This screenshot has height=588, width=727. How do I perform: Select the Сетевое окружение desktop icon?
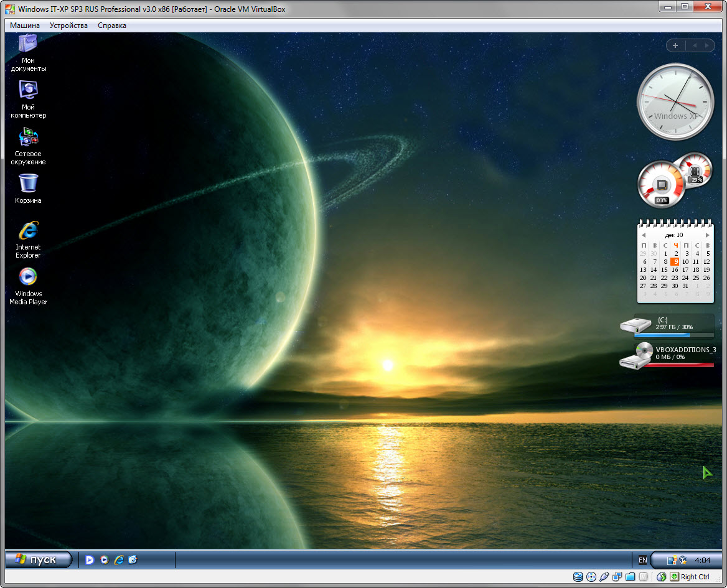(28, 146)
